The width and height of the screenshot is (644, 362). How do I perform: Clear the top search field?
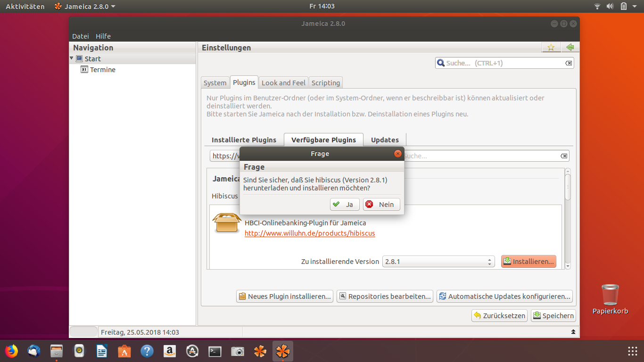pos(569,63)
